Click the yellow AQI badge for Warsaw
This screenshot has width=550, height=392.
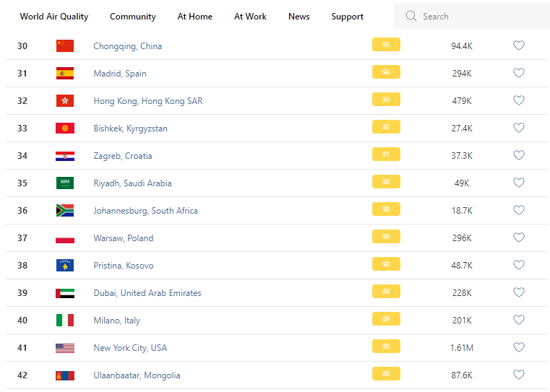click(x=386, y=237)
